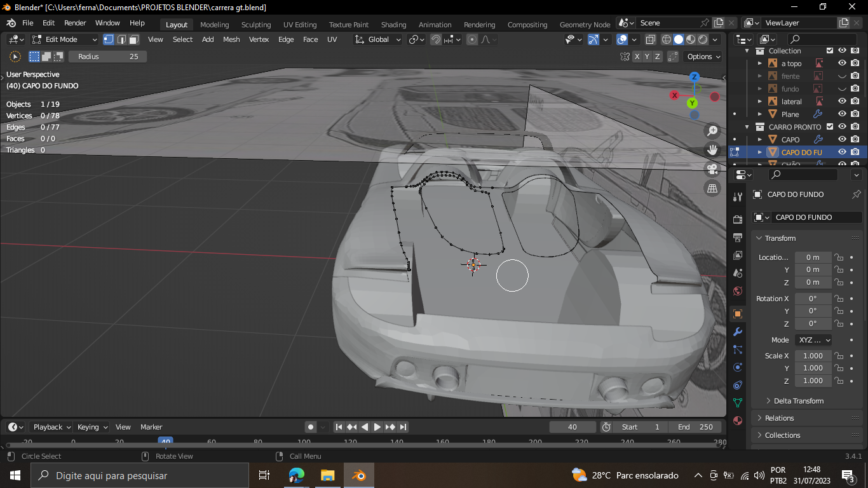
Task: Toggle X-ray display icon in header
Action: (x=651, y=39)
